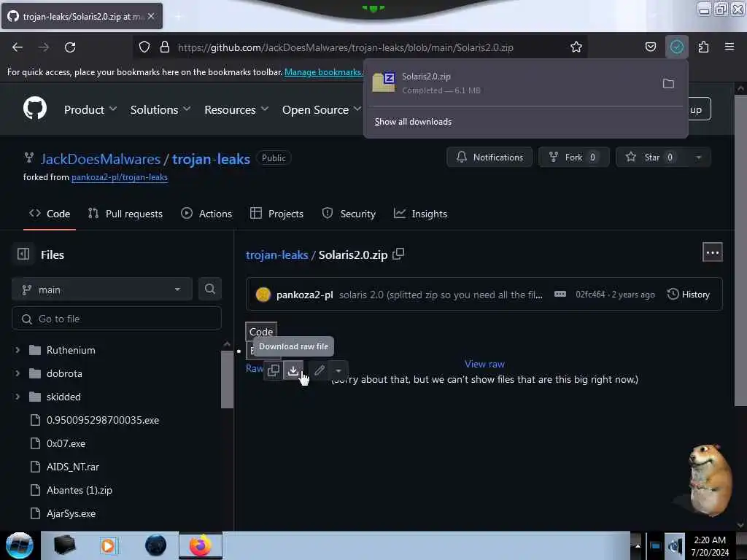Click the volume tray icon
747x560 pixels.
pos(674,545)
